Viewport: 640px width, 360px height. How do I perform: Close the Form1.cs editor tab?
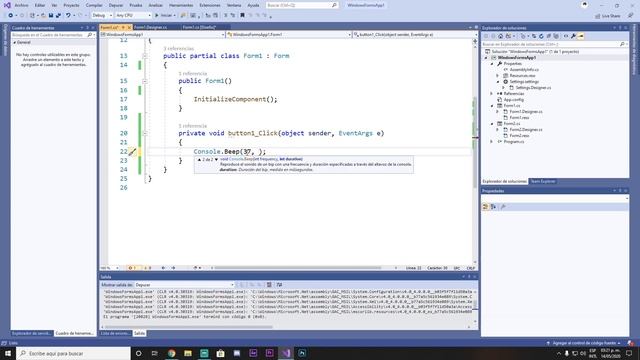pos(129,27)
